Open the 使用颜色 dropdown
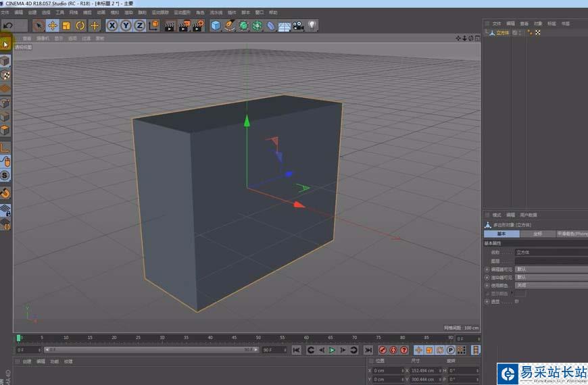The height and width of the screenshot is (385, 588). click(552, 285)
